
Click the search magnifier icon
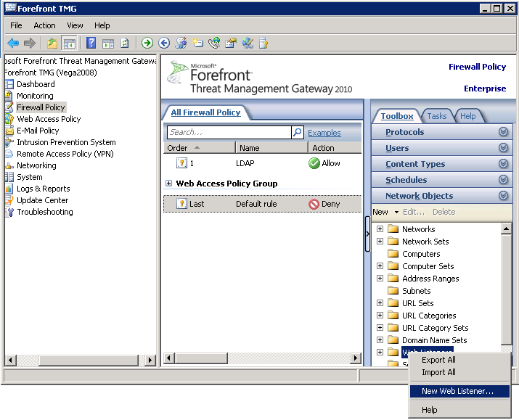pos(297,133)
